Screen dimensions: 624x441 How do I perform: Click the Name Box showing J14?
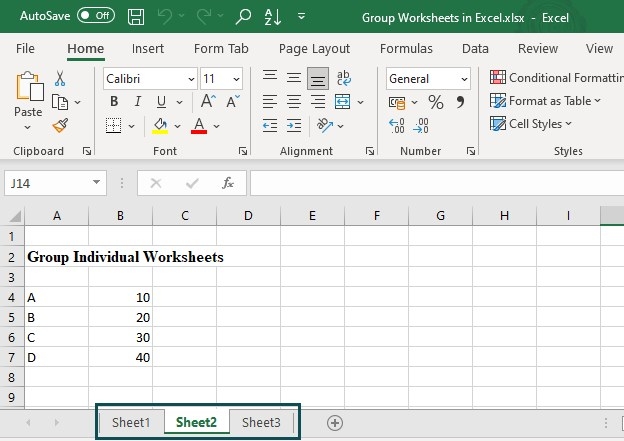click(x=48, y=183)
